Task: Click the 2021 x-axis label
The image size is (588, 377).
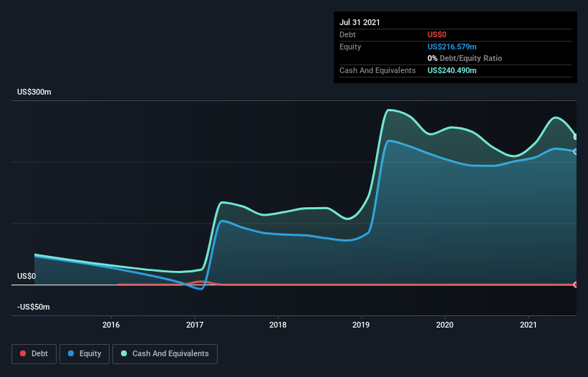Action: (529, 325)
